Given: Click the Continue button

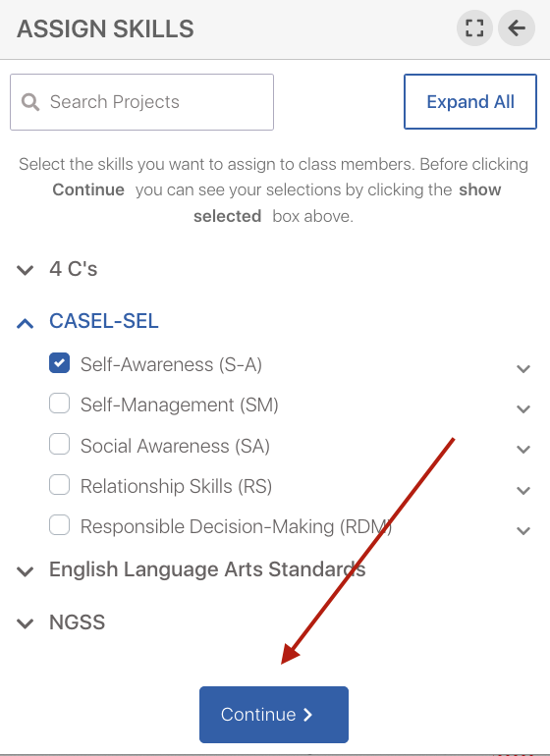Looking at the screenshot, I should (x=274, y=715).
